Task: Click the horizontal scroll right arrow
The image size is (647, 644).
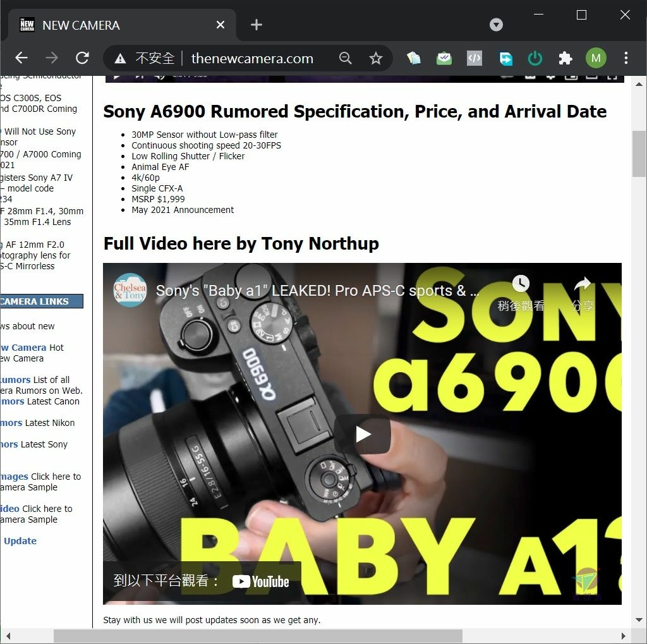Action: pos(623,636)
